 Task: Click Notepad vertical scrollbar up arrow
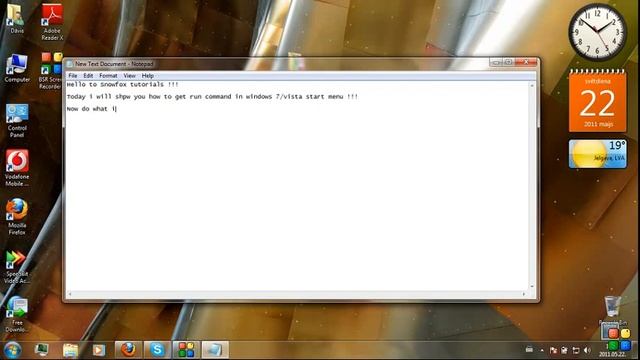(531, 85)
